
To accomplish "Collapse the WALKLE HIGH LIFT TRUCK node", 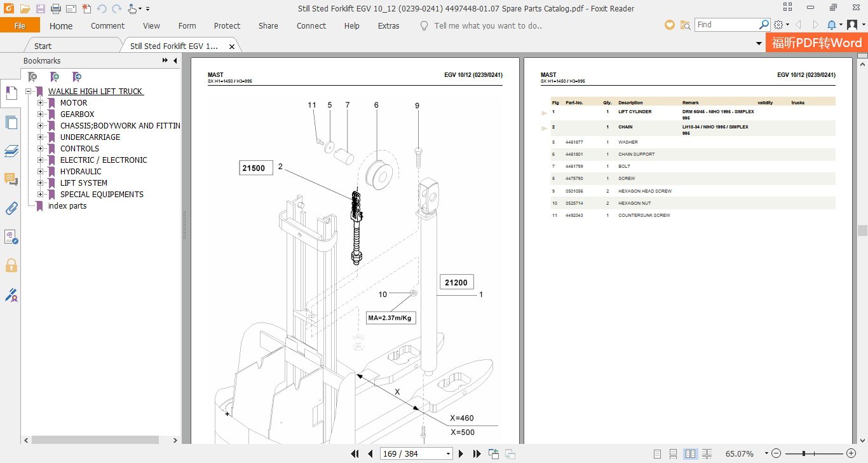I will click(x=28, y=91).
